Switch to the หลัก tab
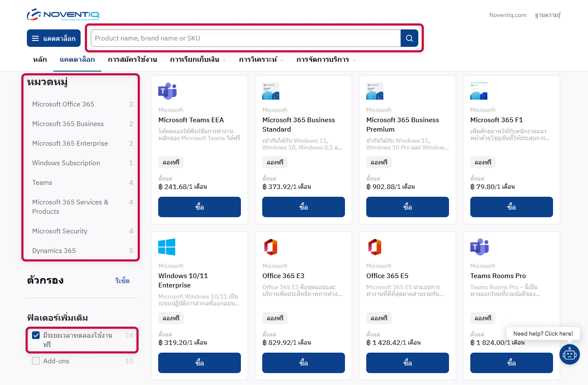The height and width of the screenshot is (385, 588). pos(40,60)
